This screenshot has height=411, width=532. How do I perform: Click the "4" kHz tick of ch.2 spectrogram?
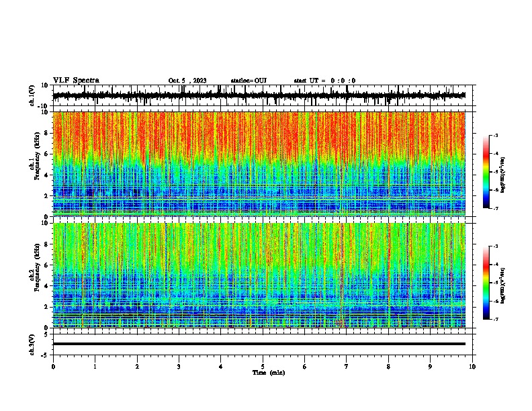click(x=46, y=286)
